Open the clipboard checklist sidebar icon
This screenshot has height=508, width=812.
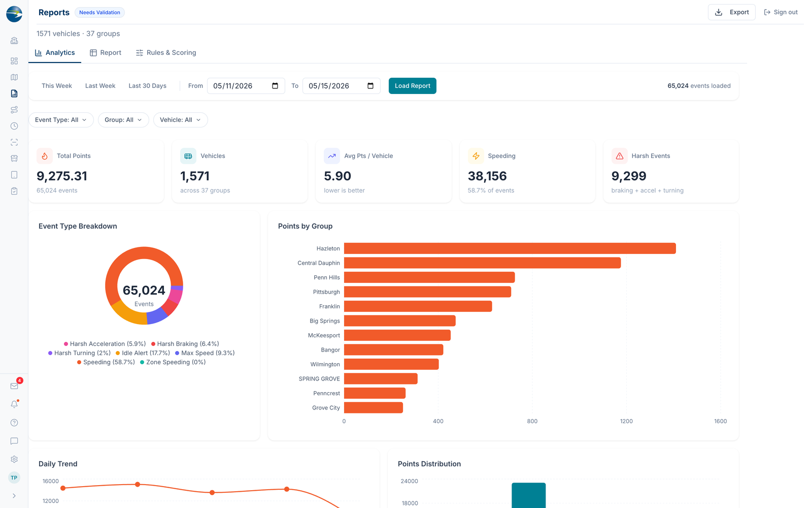point(14,191)
